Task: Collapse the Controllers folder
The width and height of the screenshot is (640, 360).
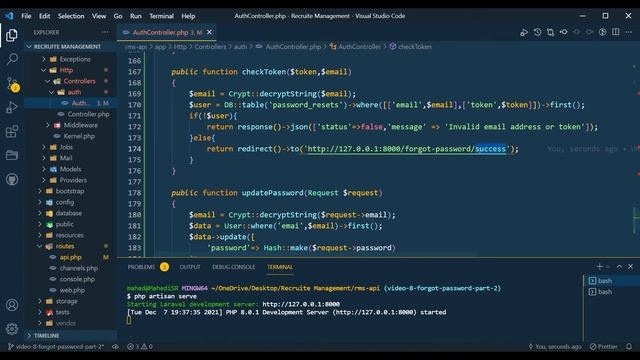Action: tap(79, 81)
